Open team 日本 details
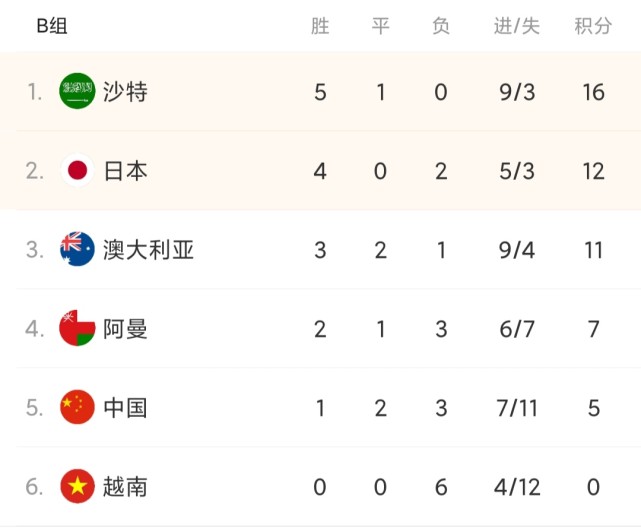The width and height of the screenshot is (641, 531). pos(125,171)
